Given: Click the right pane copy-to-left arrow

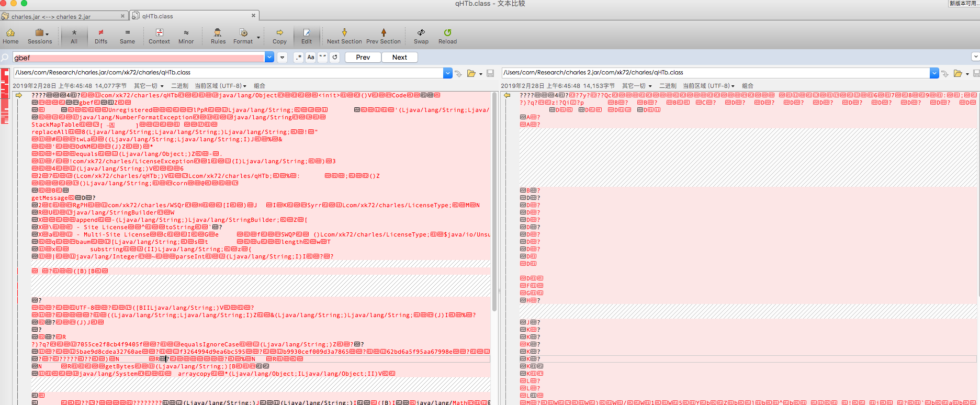Looking at the screenshot, I should 507,95.
